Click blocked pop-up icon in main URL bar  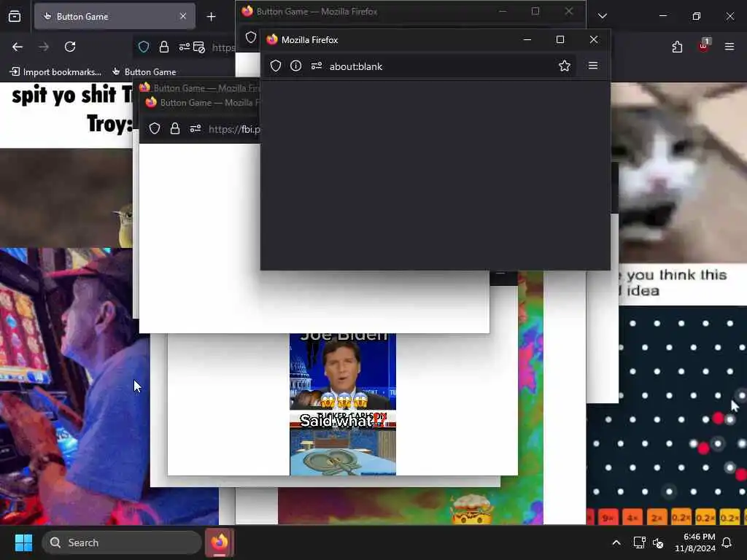(199, 47)
